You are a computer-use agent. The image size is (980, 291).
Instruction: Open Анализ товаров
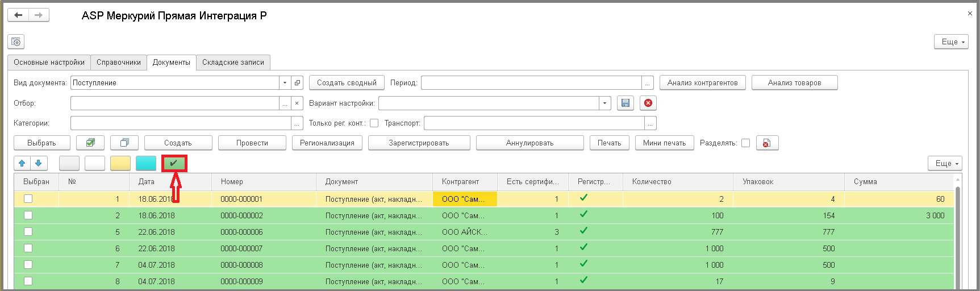(795, 82)
